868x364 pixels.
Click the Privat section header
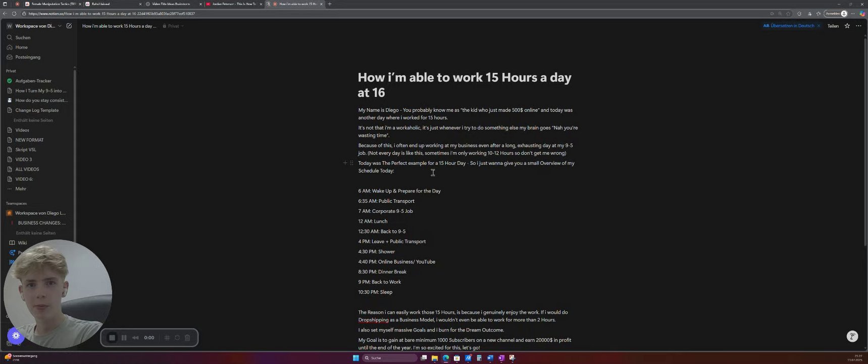tap(11, 71)
